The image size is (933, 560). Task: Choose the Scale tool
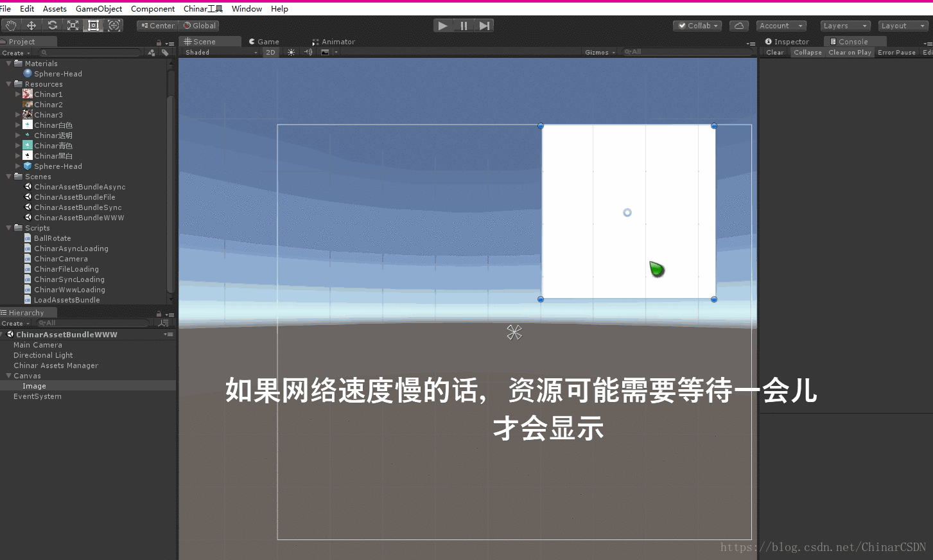pyautogui.click(x=73, y=25)
